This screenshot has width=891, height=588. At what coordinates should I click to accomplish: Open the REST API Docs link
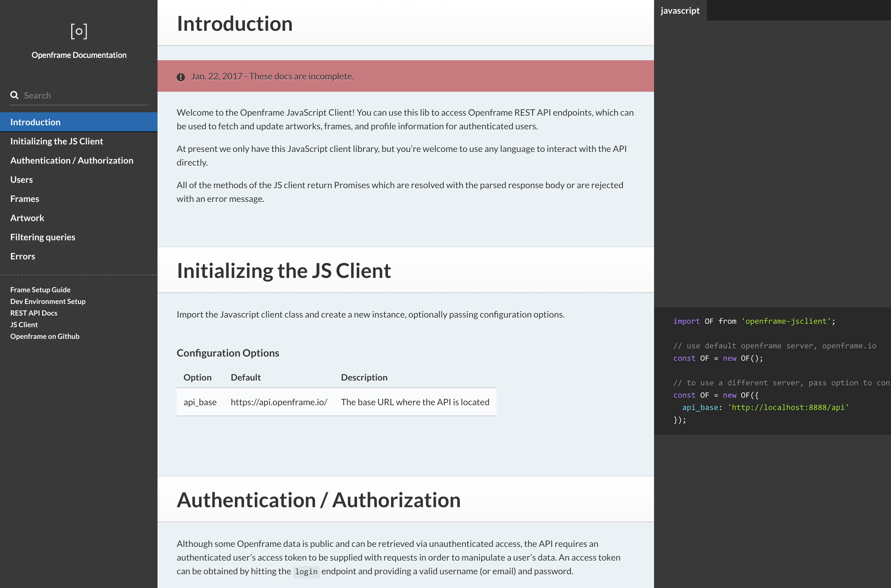[x=34, y=313]
